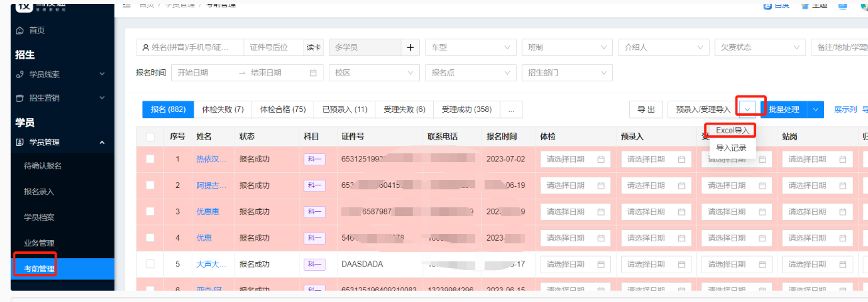
Task: Click the 招生营销 sidebar icon
Action: click(19, 98)
